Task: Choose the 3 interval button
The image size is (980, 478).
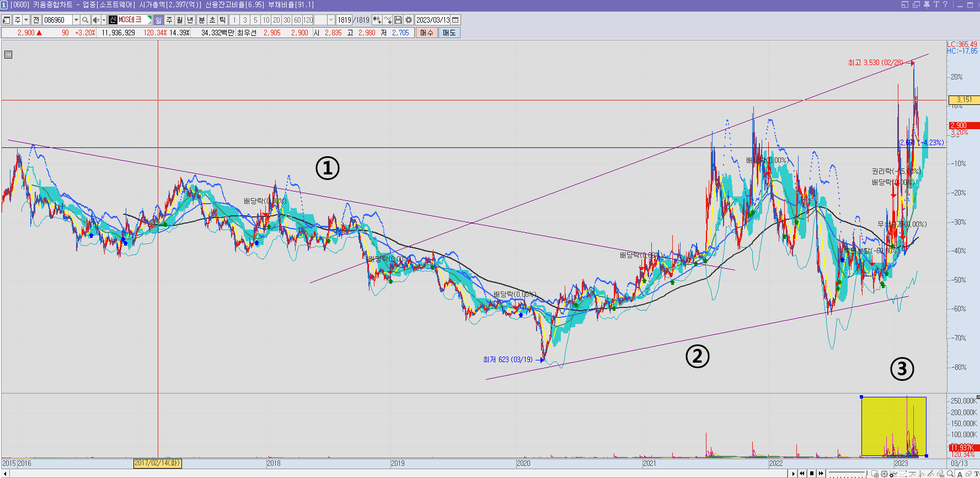Action: tap(245, 20)
